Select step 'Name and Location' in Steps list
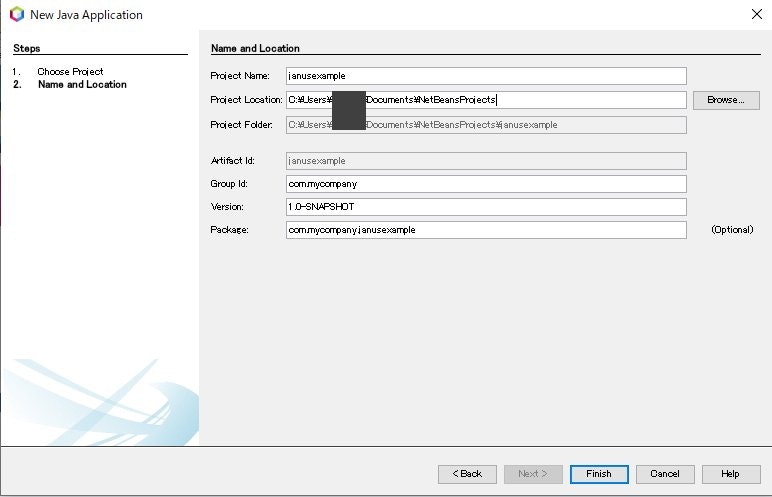This screenshot has height=497, width=772. (x=82, y=84)
